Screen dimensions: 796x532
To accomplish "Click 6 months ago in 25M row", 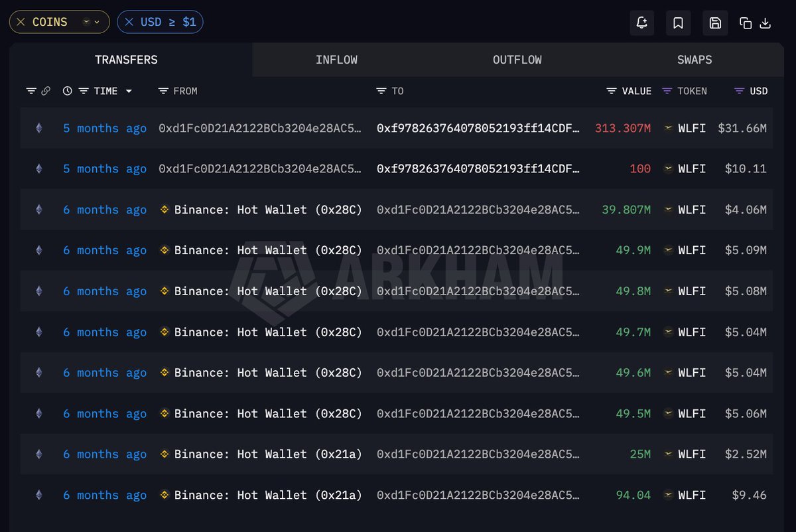I will [105, 454].
